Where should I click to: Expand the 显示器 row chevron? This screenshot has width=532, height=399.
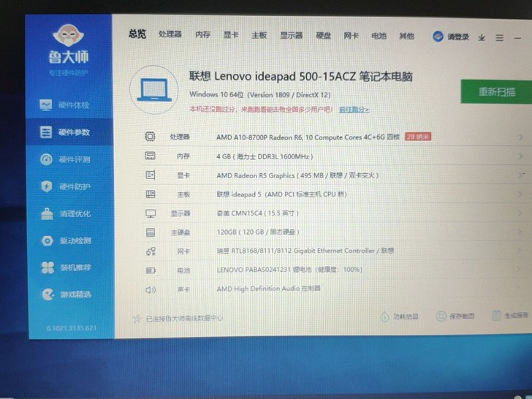(x=520, y=213)
